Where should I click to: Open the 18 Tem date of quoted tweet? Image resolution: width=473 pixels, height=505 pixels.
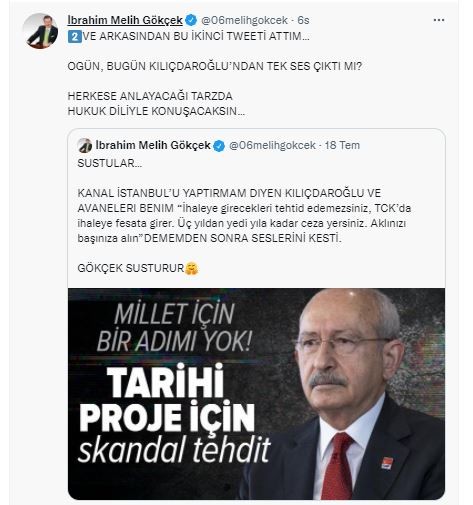(x=342, y=145)
